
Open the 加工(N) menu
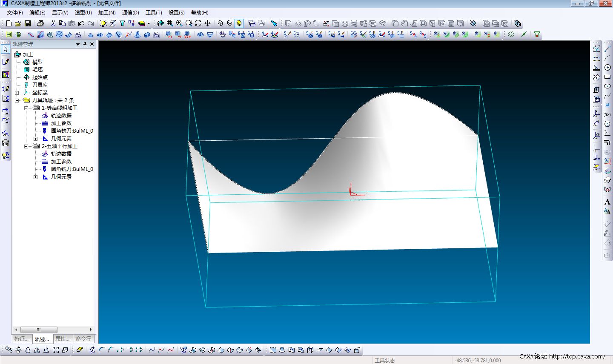107,13
